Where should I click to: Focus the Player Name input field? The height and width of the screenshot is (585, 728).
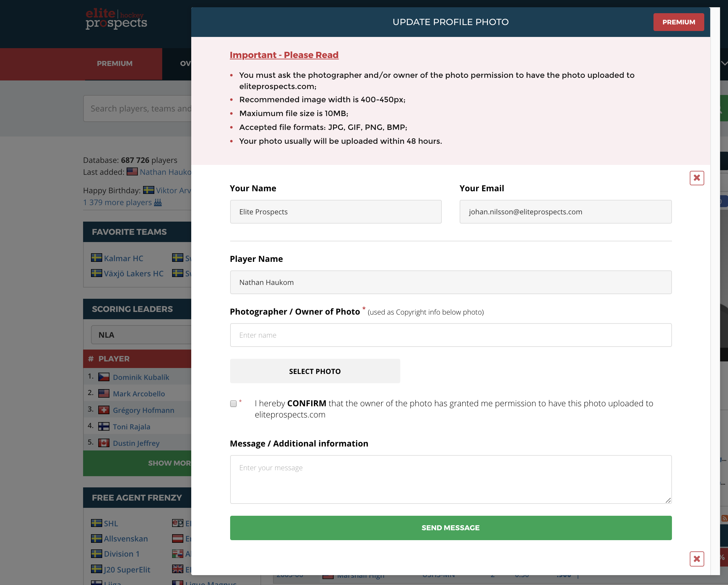(450, 282)
